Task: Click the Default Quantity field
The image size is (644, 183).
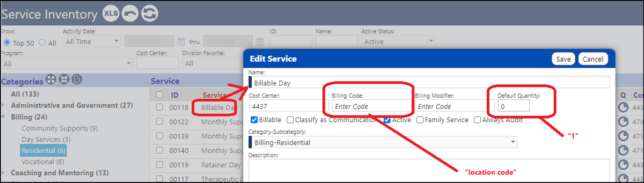Action: [x=513, y=106]
